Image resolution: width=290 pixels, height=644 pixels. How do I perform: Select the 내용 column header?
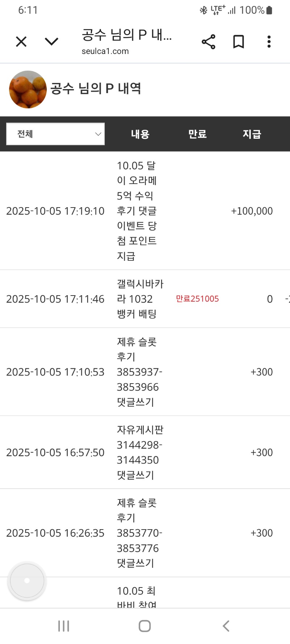click(x=140, y=134)
